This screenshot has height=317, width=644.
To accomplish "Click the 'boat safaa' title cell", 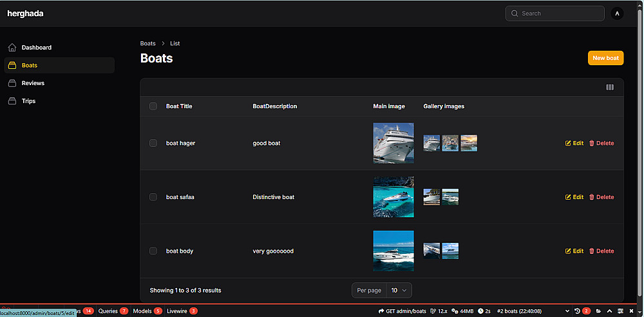I will point(180,197).
